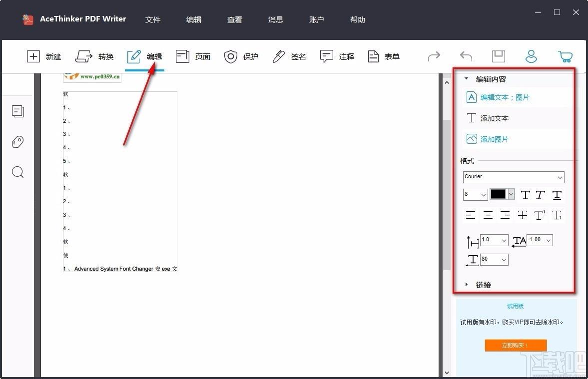Image resolution: width=588 pixels, height=379 pixels.
Task: Click the Advanced System Font Changer text line
Action: (x=120, y=269)
